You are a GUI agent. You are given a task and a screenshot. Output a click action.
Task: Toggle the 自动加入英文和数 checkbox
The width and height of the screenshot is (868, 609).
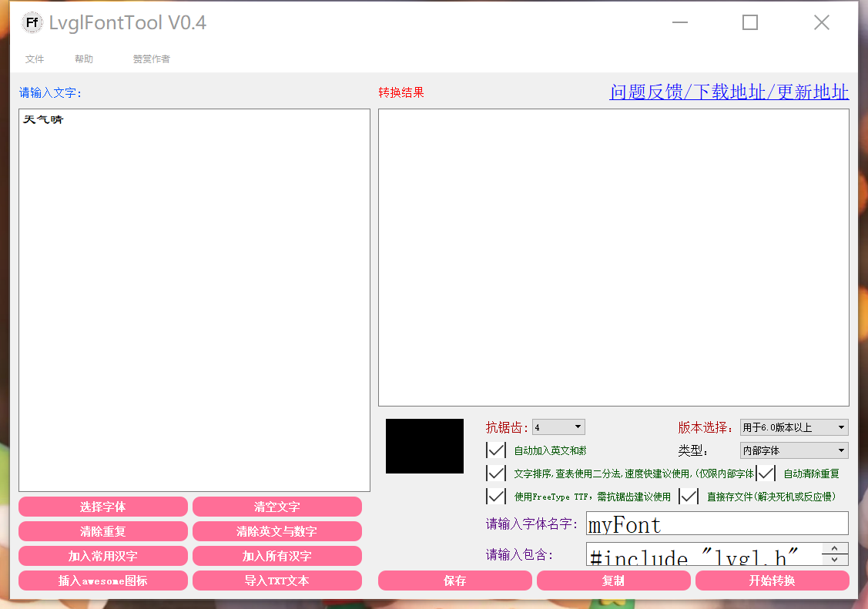[x=496, y=450]
